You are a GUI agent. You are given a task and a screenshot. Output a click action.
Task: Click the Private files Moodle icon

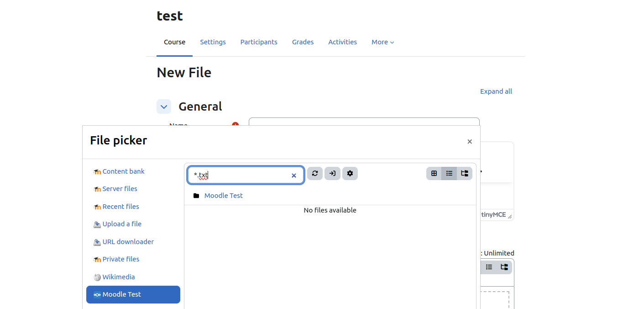coord(97,260)
